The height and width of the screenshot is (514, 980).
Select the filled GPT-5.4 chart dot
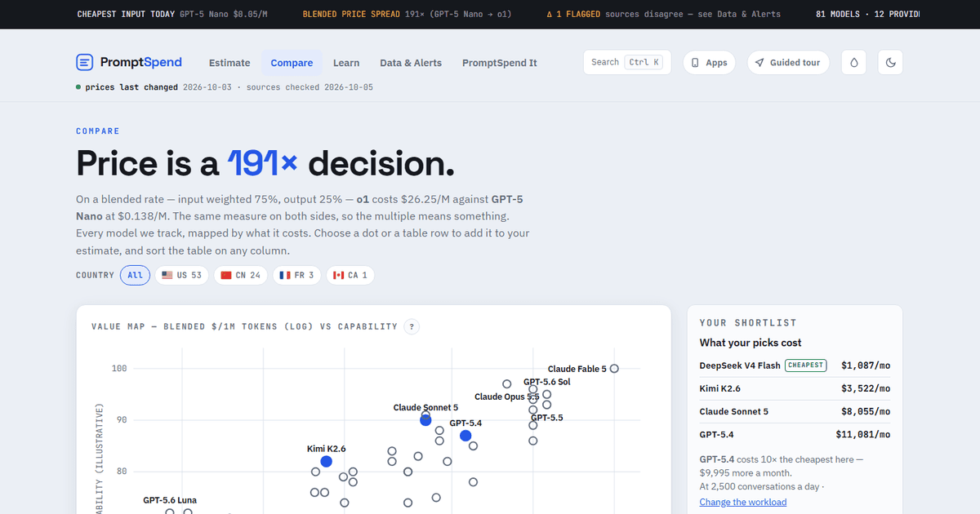click(465, 436)
